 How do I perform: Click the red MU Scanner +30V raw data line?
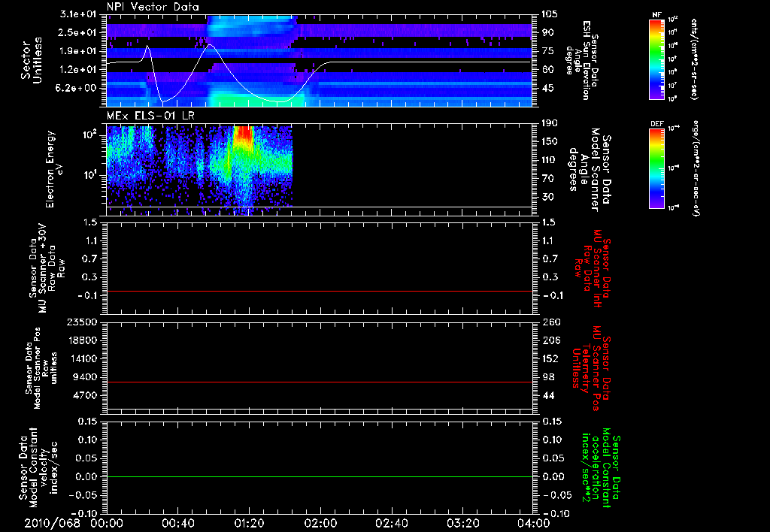point(319,291)
